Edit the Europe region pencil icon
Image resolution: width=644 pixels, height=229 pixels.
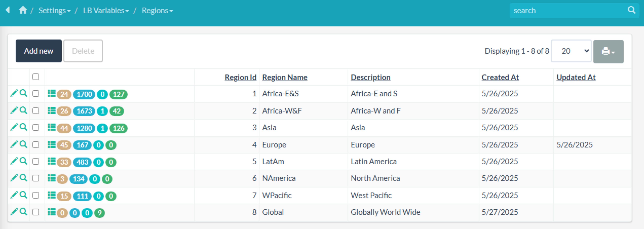click(14, 144)
